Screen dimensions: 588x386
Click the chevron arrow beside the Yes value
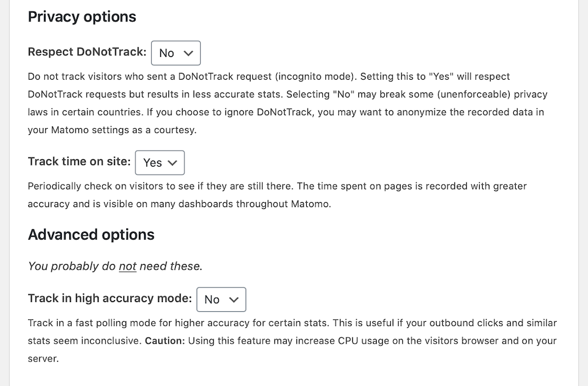click(172, 163)
